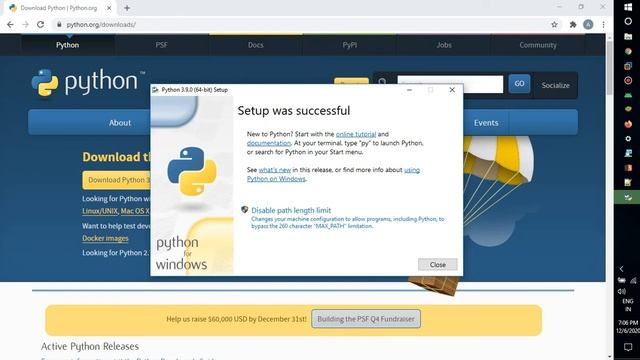The height and width of the screenshot is (360, 640).
Task: Switch the ENG IN input language
Action: tap(628, 305)
